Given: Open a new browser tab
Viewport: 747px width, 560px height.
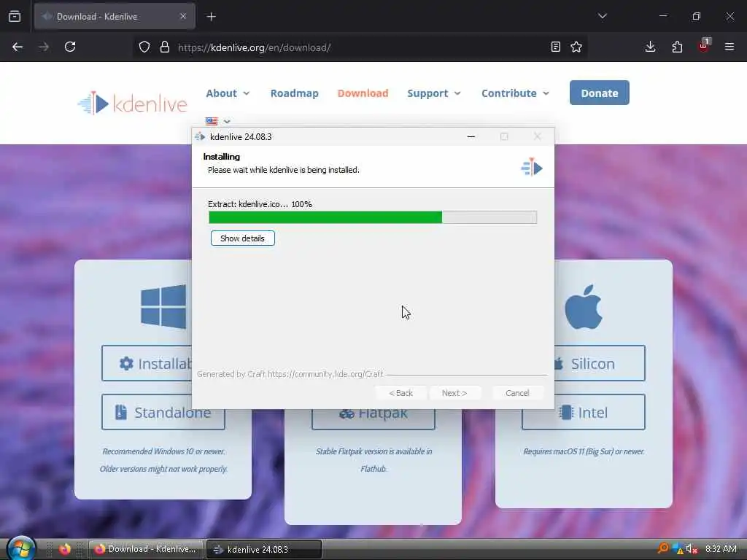Looking at the screenshot, I should pyautogui.click(x=212, y=17).
